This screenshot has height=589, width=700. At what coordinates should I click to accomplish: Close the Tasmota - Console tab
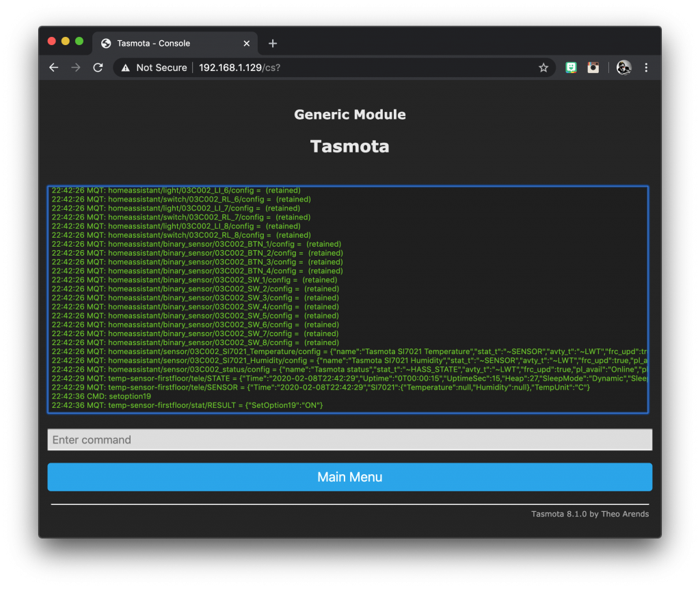click(246, 43)
